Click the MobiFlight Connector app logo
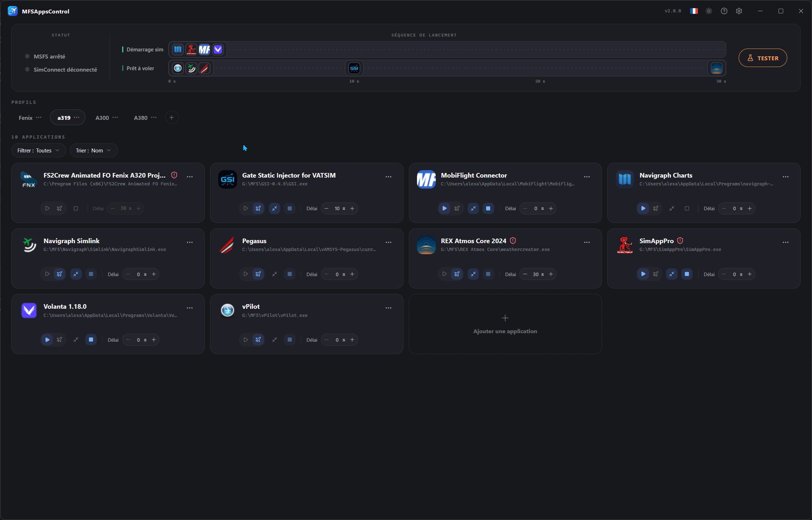Screen dimensions: 812x520 (x=426, y=179)
